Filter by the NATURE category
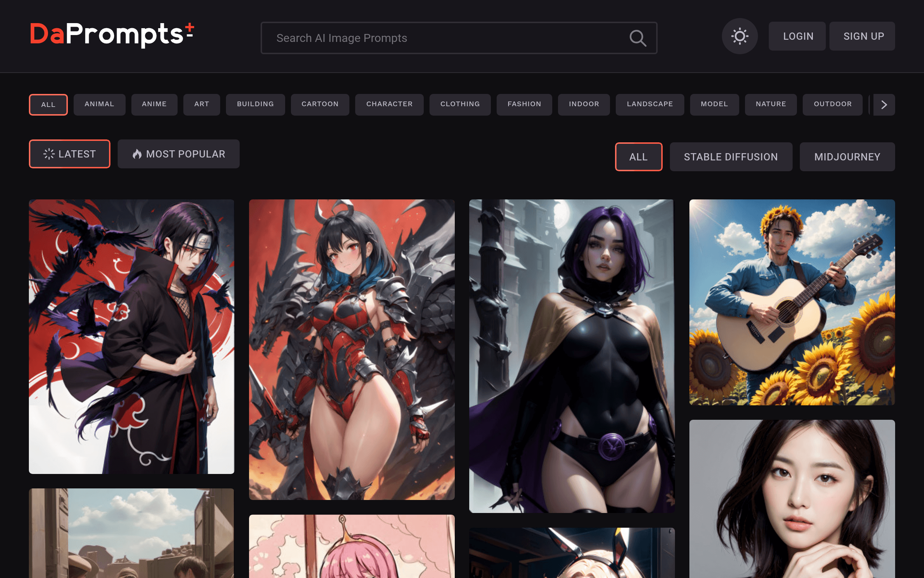The width and height of the screenshot is (924, 578). [x=771, y=104]
